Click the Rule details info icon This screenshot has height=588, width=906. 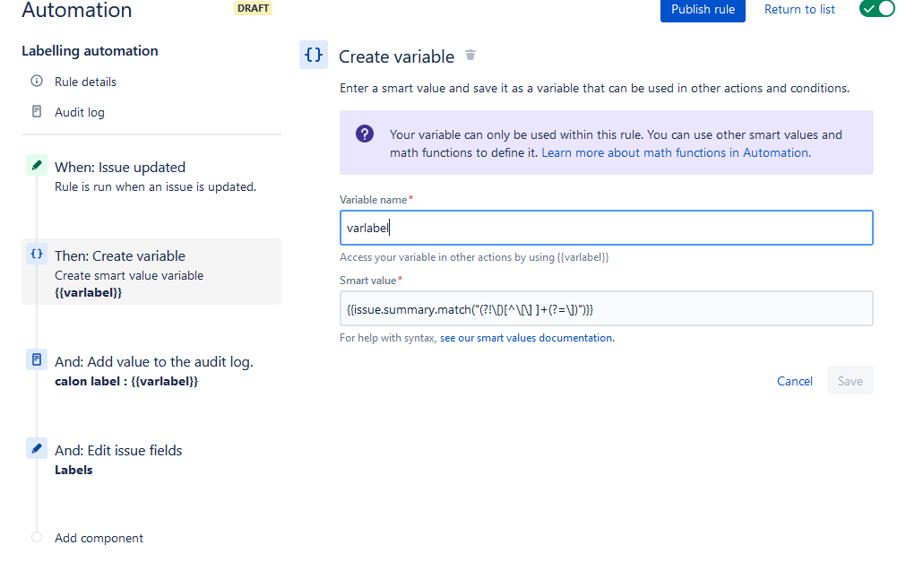point(37,81)
